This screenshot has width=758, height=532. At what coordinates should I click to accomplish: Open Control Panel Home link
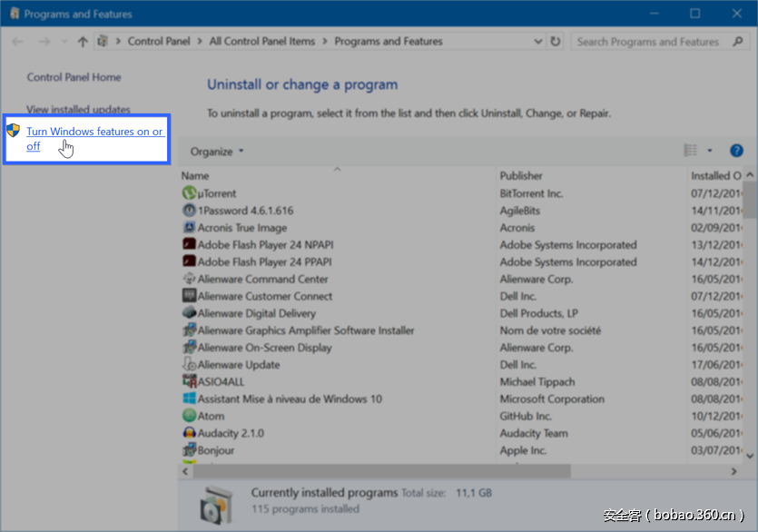coord(74,77)
